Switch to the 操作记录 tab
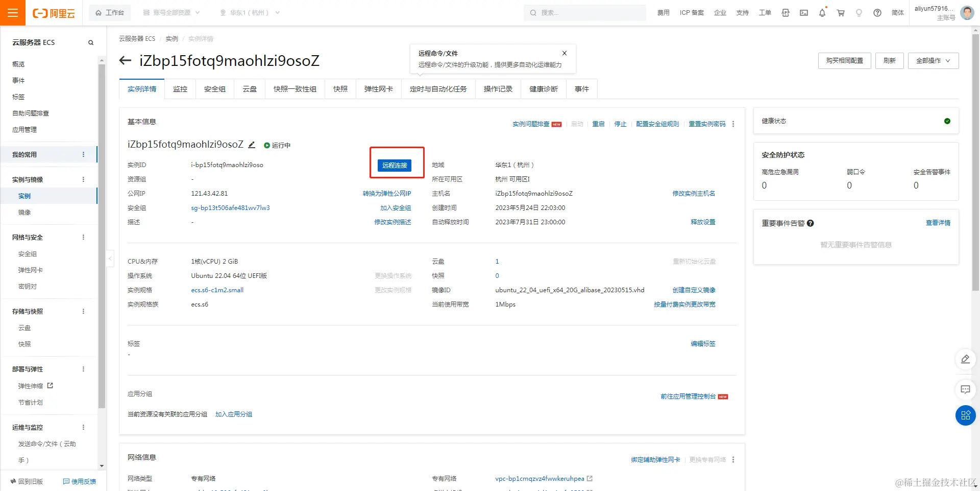 pos(498,89)
